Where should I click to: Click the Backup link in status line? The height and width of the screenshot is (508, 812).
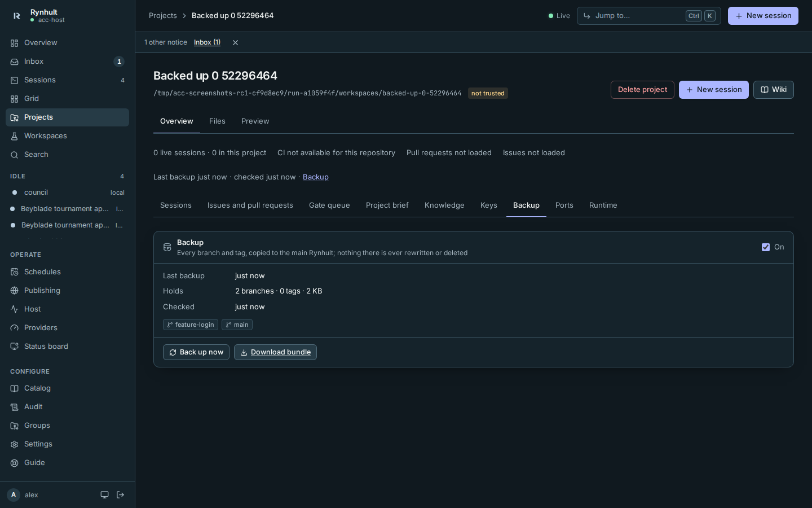point(316,177)
